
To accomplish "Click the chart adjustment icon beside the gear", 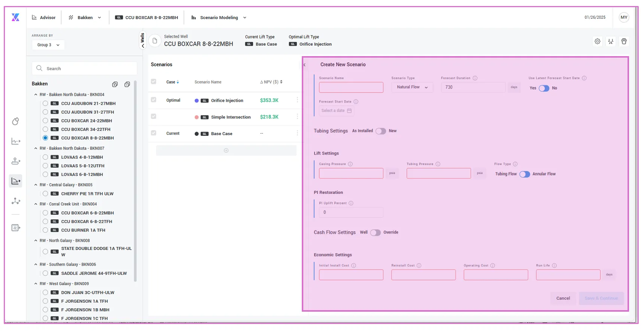I will [x=611, y=41].
